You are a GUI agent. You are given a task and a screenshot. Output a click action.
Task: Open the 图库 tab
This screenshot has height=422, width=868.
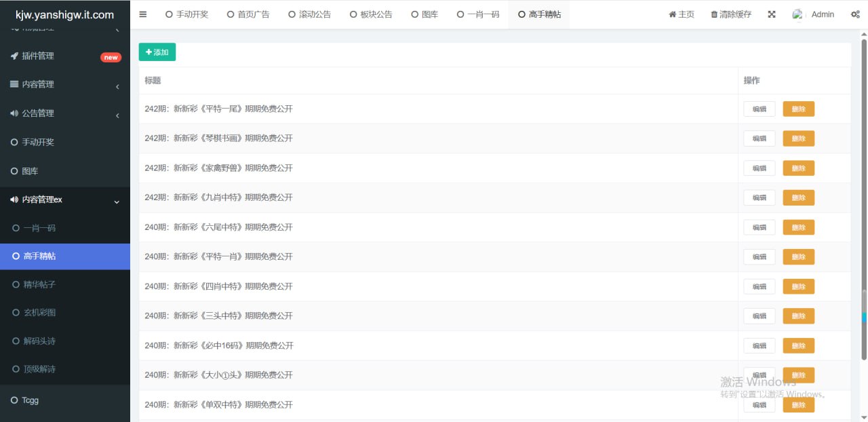pyautogui.click(x=425, y=14)
